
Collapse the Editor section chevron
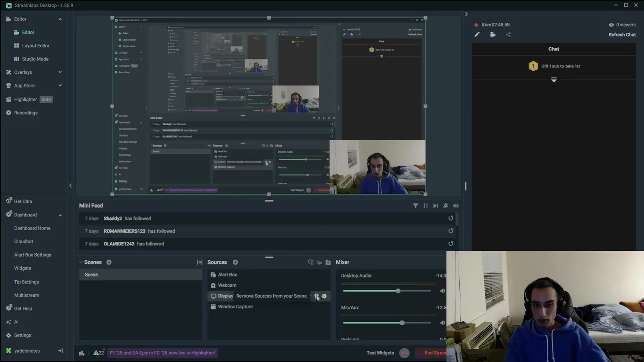pyautogui.click(x=60, y=19)
